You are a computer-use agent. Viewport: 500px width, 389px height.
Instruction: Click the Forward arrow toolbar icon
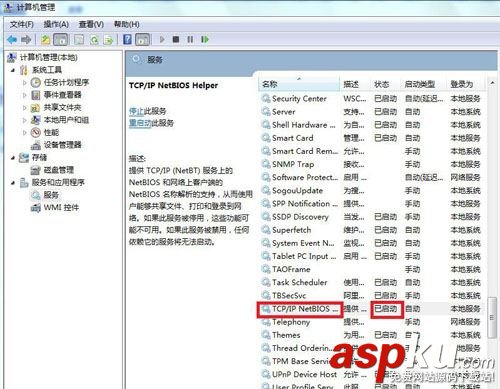click(26, 40)
